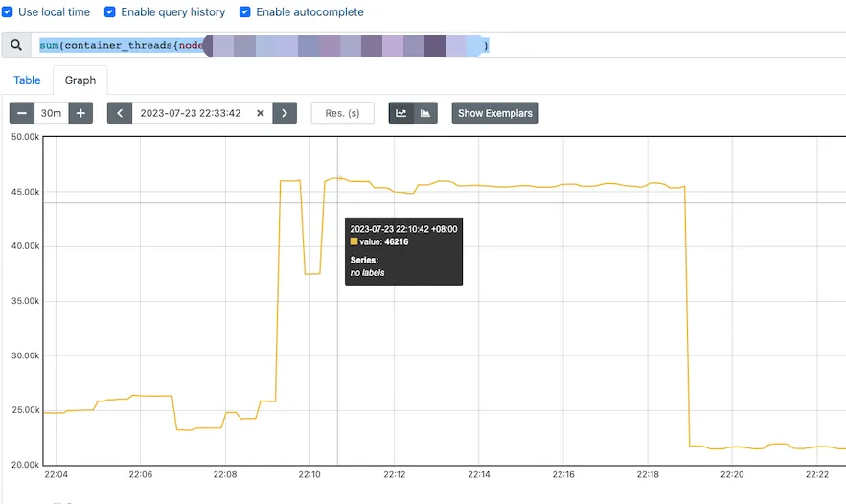Focus the 30m range input
This screenshot has height=504, width=846.
pos(51,113)
